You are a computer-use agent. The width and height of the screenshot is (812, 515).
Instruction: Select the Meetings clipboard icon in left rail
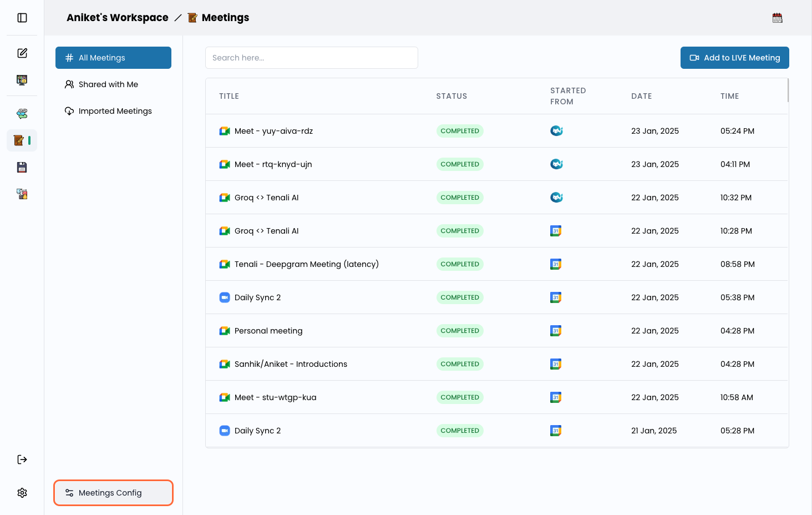pos(19,140)
